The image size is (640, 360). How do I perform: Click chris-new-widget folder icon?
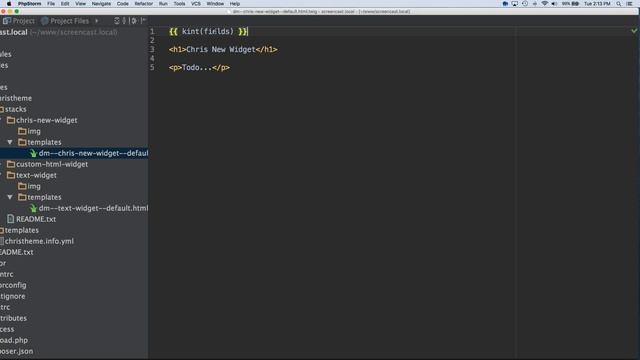tap(11, 120)
